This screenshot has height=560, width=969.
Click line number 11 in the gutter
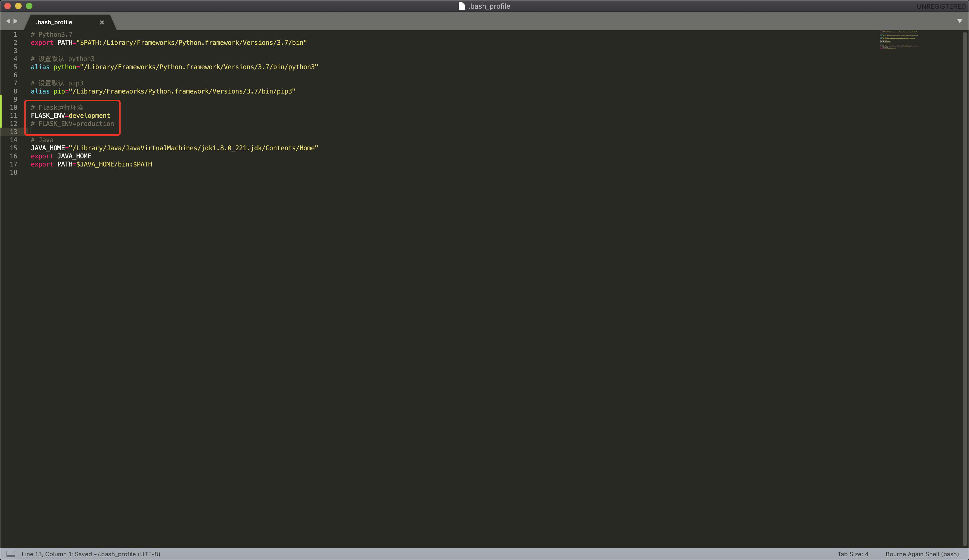pos(14,115)
